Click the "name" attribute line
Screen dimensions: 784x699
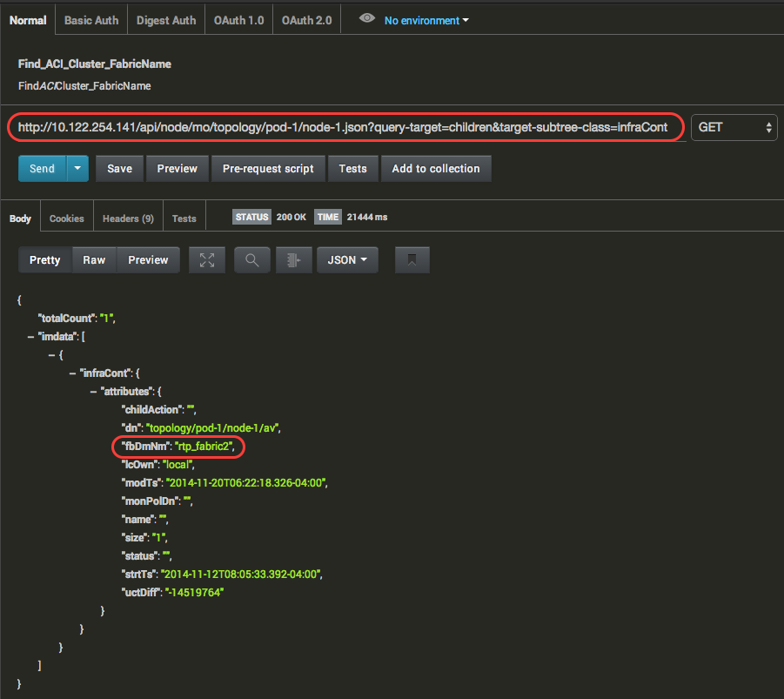click(144, 520)
